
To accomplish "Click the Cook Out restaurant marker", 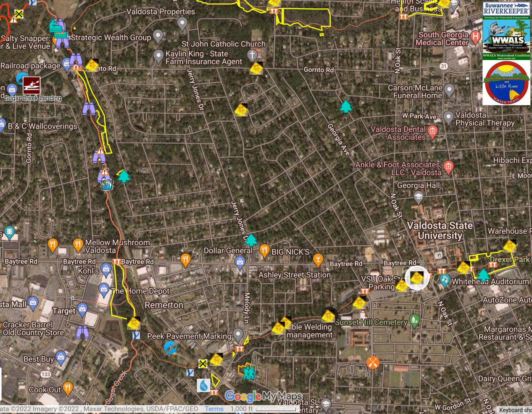I will point(67,389).
